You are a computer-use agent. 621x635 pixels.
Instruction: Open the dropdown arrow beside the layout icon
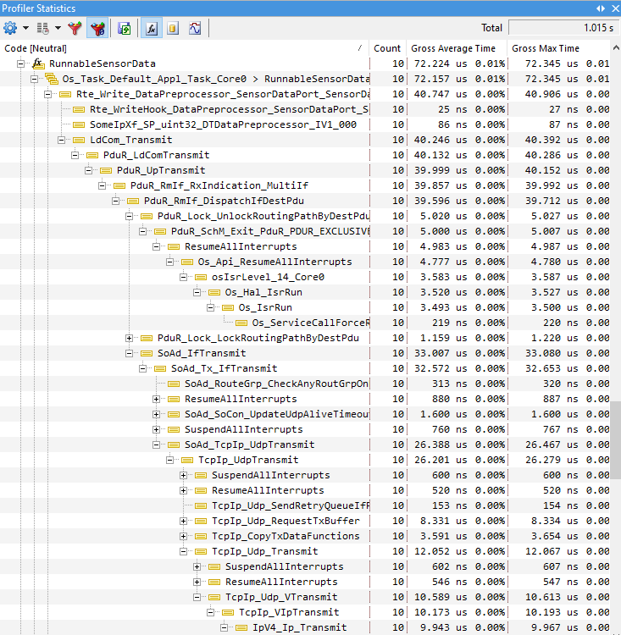click(x=58, y=28)
